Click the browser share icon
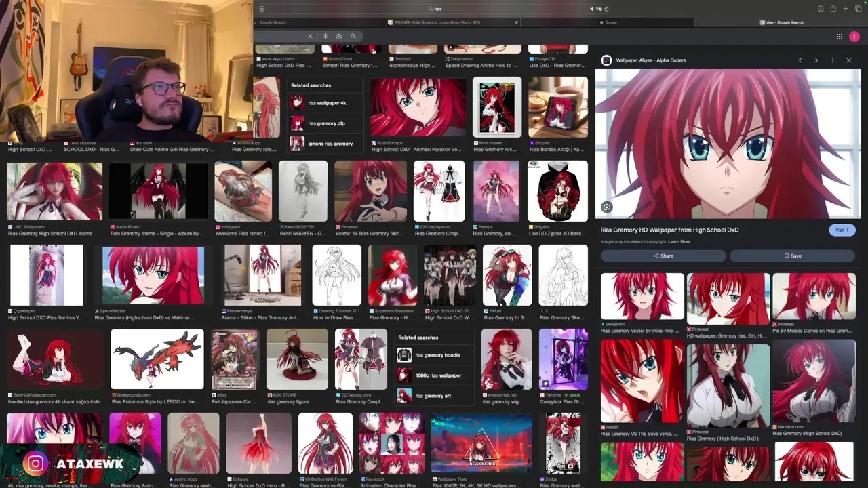868x488 pixels. pos(833,9)
